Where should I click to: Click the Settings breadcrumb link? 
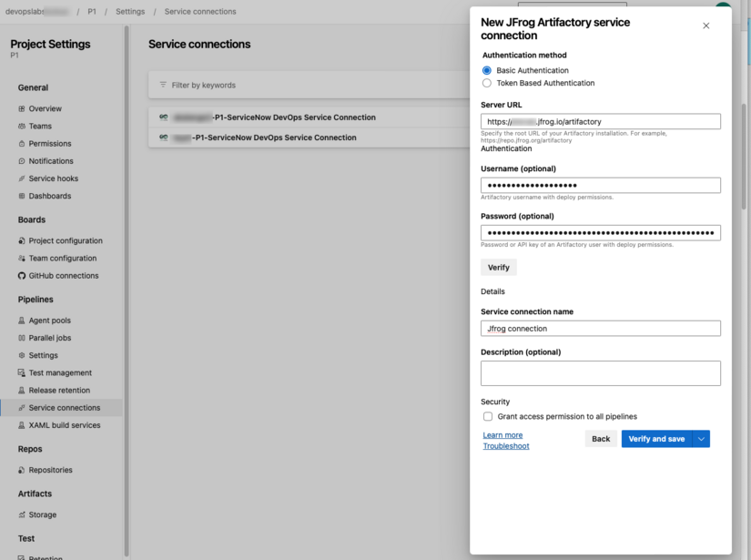click(130, 12)
